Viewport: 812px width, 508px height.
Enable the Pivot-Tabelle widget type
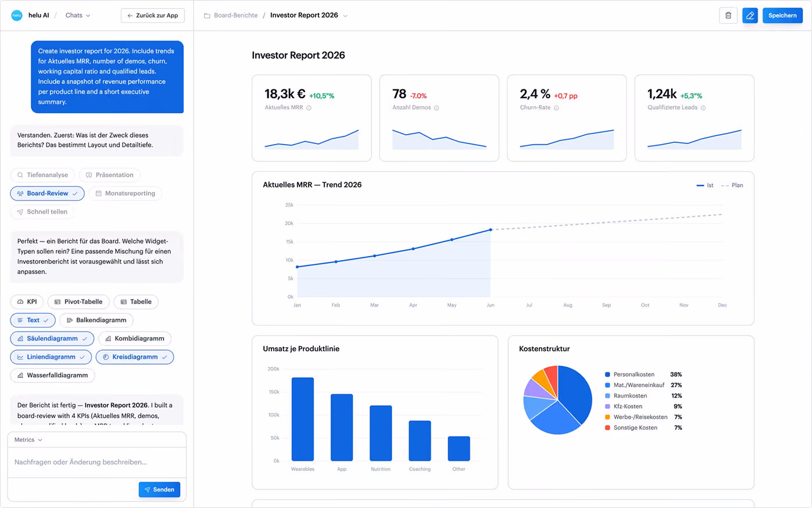78,302
